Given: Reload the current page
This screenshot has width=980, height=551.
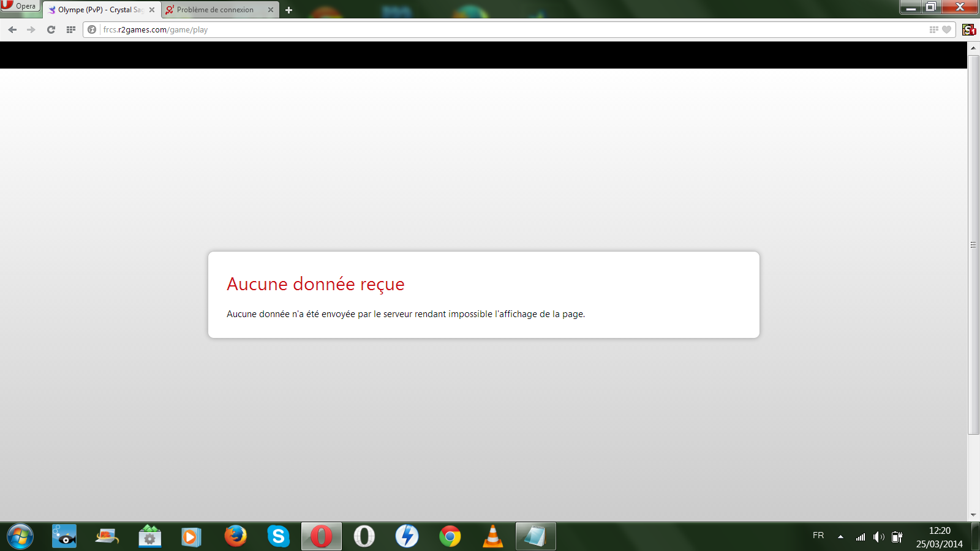Looking at the screenshot, I should pos(51,29).
